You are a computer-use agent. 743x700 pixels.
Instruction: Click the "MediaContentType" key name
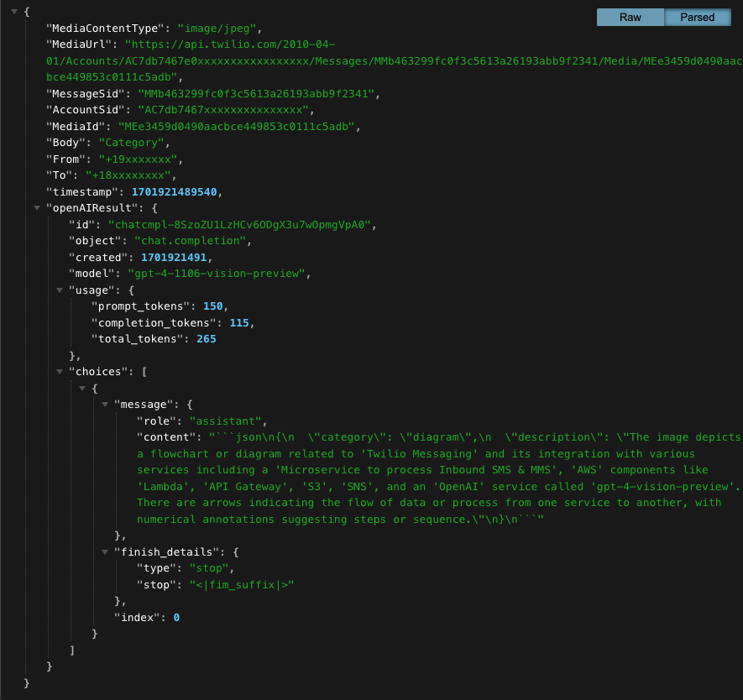click(x=105, y=29)
